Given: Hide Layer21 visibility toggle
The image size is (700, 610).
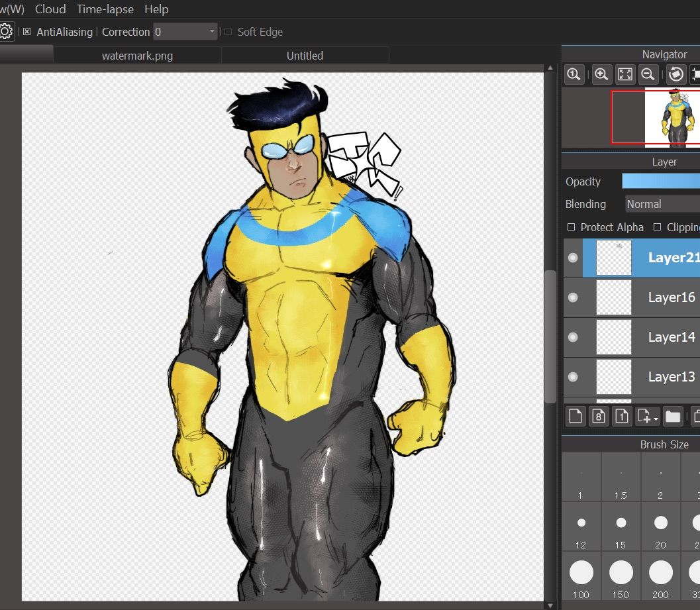Looking at the screenshot, I should point(573,258).
